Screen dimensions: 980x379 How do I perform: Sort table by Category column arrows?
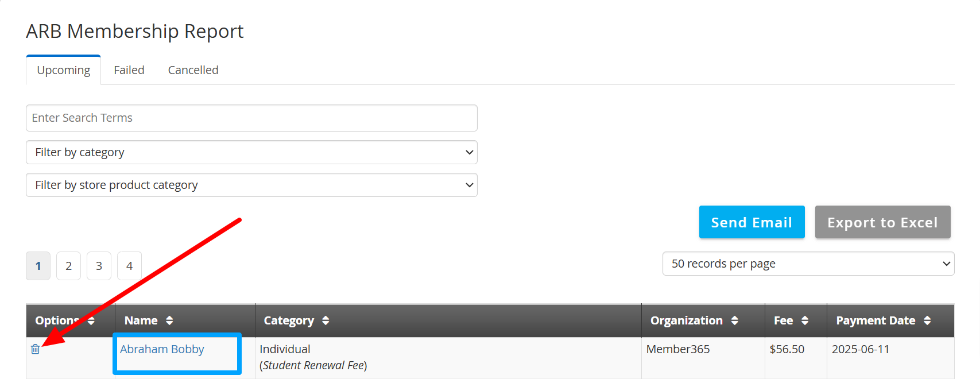point(326,320)
